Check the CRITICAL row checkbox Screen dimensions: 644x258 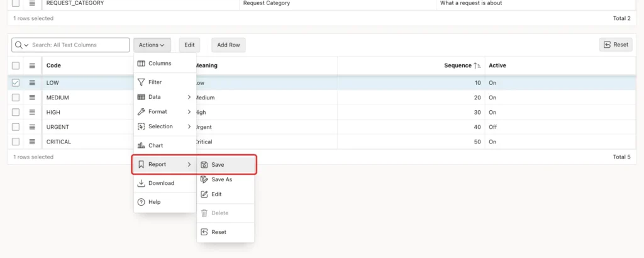[16, 142]
